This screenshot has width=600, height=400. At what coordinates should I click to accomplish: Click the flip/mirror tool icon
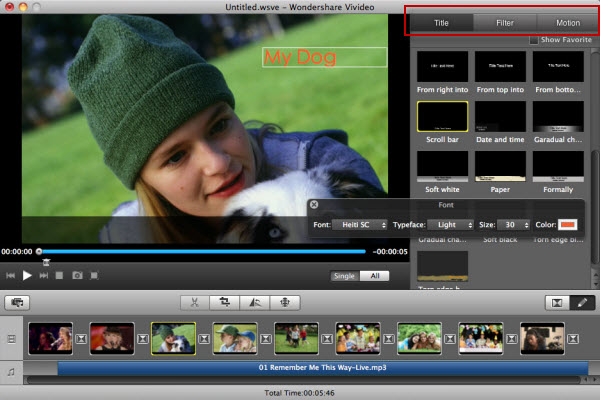[255, 303]
